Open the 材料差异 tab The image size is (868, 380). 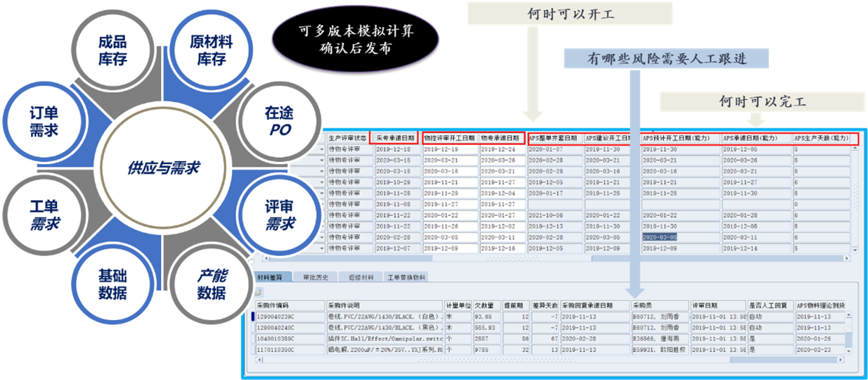[271, 277]
